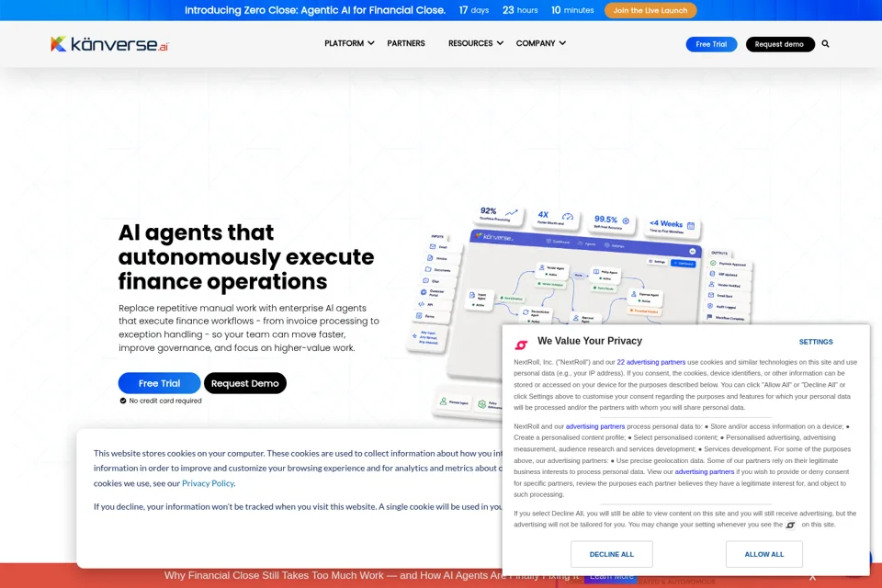Image resolution: width=882 pixels, height=588 pixels.
Task: Click hero Request Demo button
Action: pos(244,383)
